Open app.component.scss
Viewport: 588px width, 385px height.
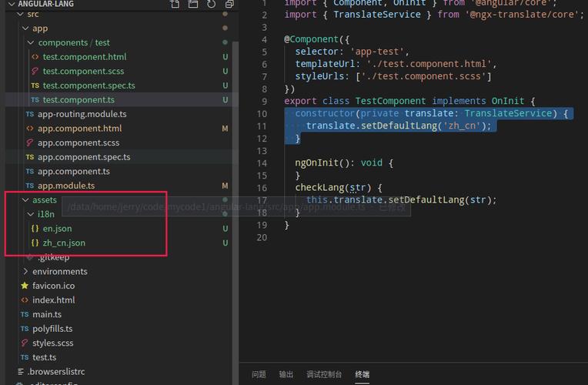79,142
